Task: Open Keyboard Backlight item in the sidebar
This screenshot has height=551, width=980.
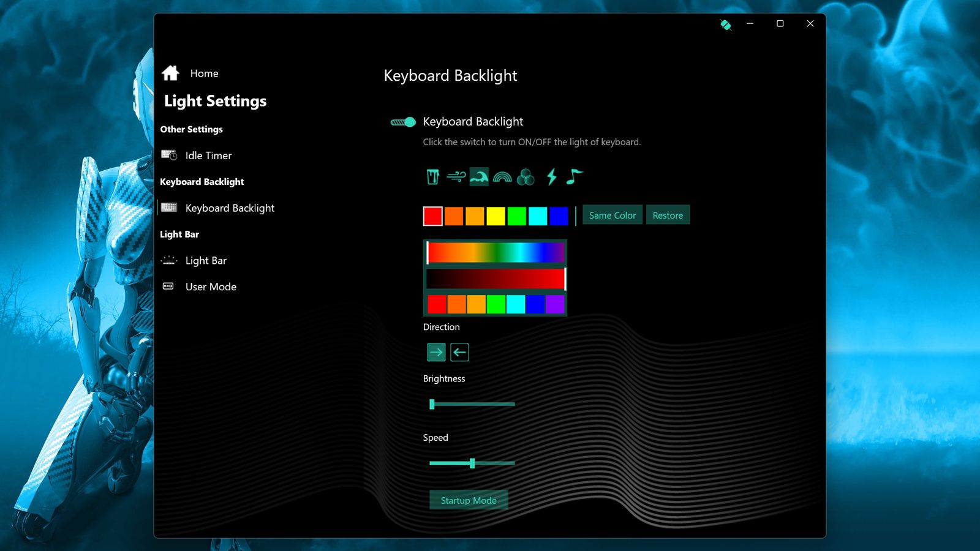Action: point(230,208)
